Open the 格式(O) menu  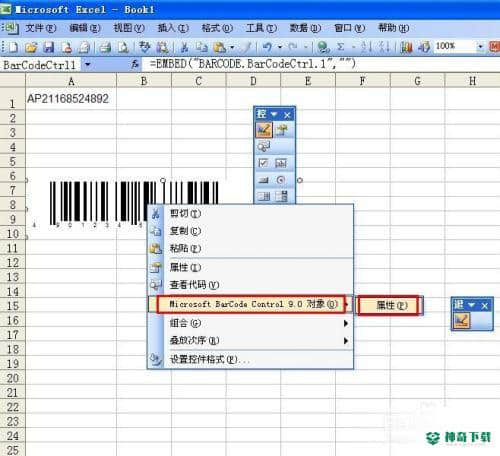217,28
